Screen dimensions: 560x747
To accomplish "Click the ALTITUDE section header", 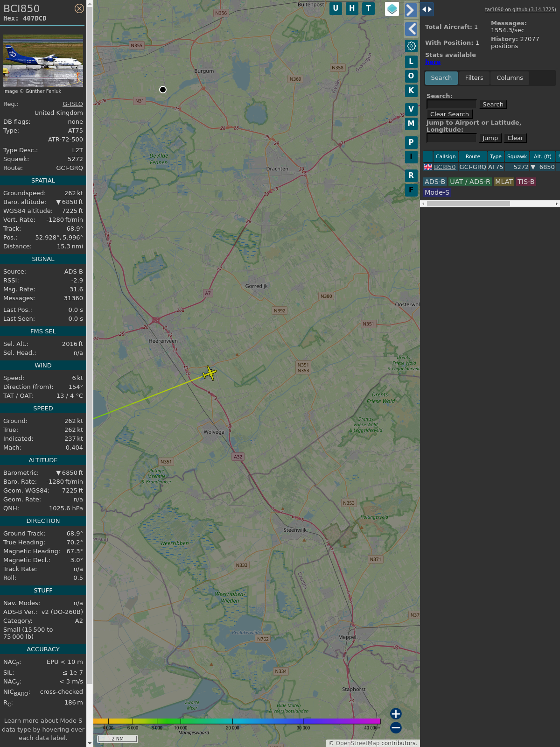I will click(x=43, y=460).
